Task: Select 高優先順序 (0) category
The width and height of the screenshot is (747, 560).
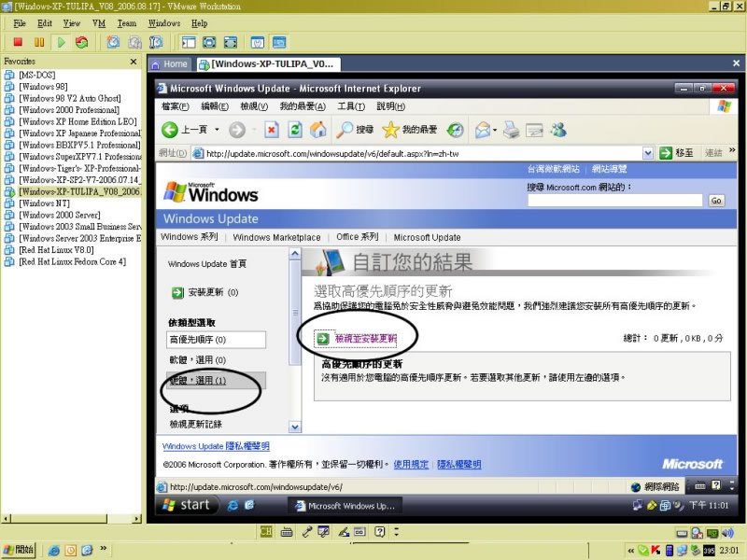Action: (x=216, y=340)
